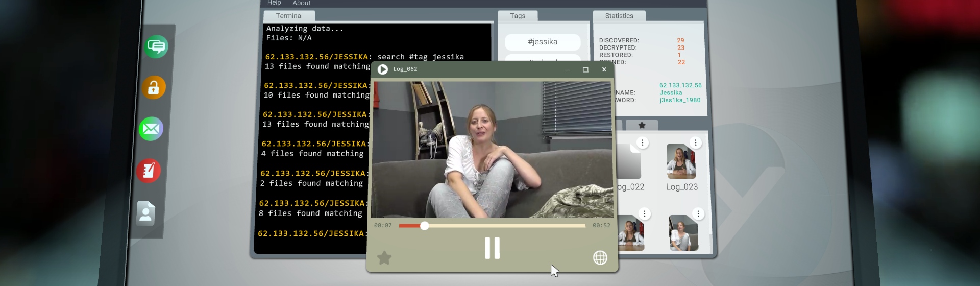This screenshot has width=980, height=286.
Task: Open the green chat messenger icon
Action: tap(156, 47)
